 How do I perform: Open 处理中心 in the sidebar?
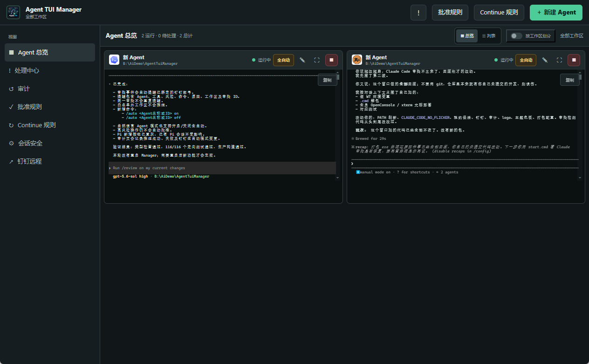coord(50,70)
